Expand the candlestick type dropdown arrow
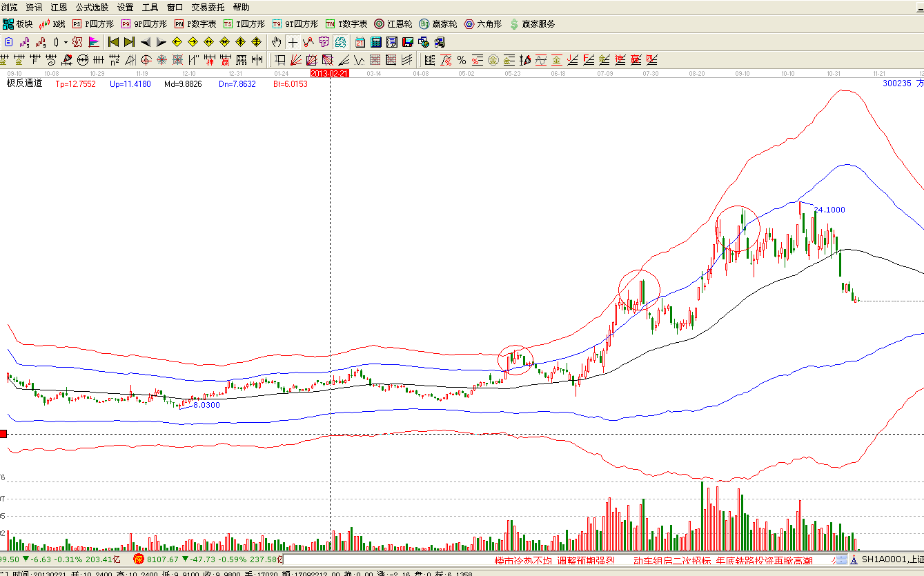The image size is (924, 576). click(x=66, y=42)
